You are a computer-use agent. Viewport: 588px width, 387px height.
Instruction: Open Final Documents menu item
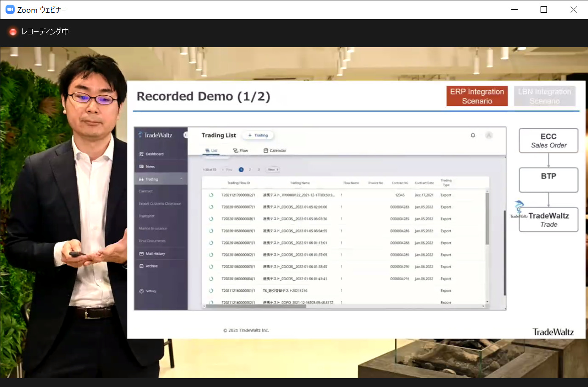point(152,241)
